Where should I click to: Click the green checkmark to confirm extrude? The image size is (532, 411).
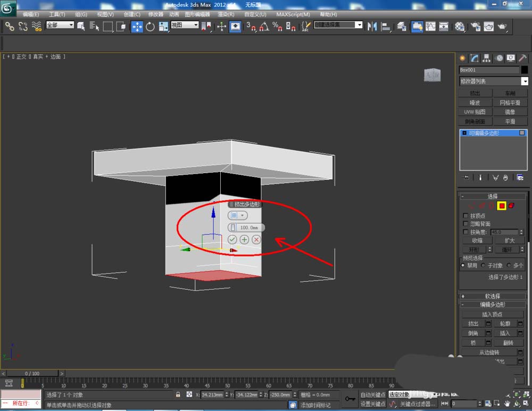[232, 240]
